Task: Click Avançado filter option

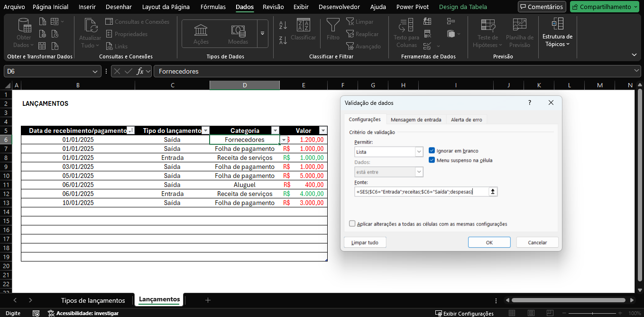Action: coord(363,47)
